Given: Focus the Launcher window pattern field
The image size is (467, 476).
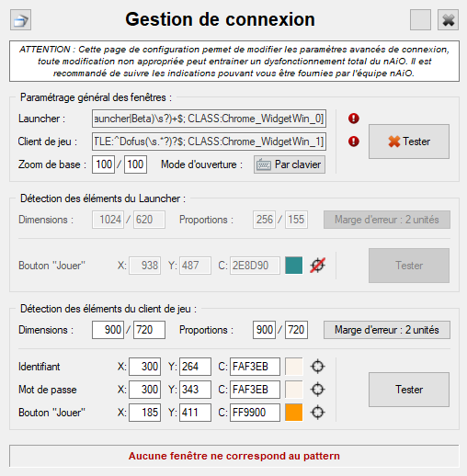Looking at the screenshot, I should point(209,119).
